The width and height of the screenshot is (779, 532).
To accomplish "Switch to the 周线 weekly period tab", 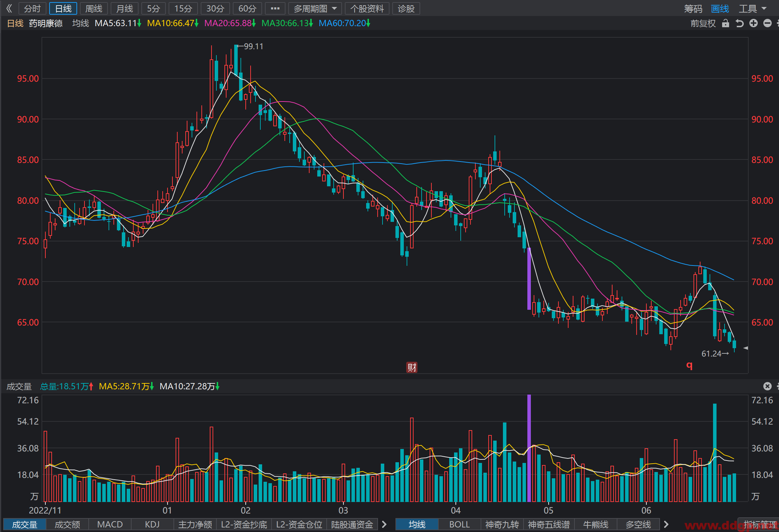I will [94, 8].
